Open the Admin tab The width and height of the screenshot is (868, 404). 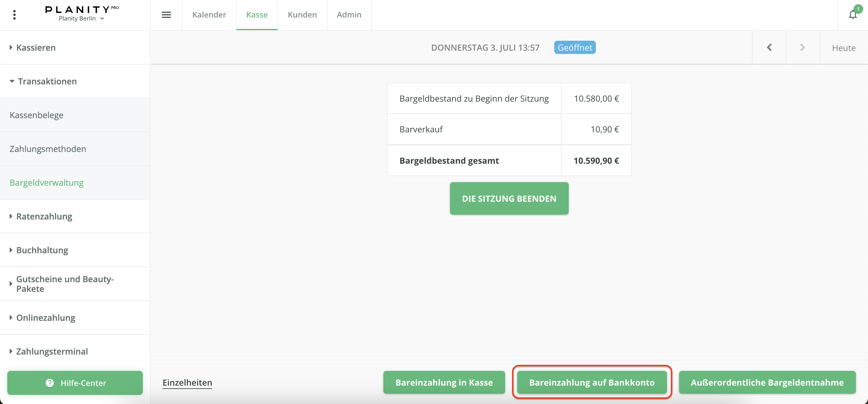click(x=349, y=15)
